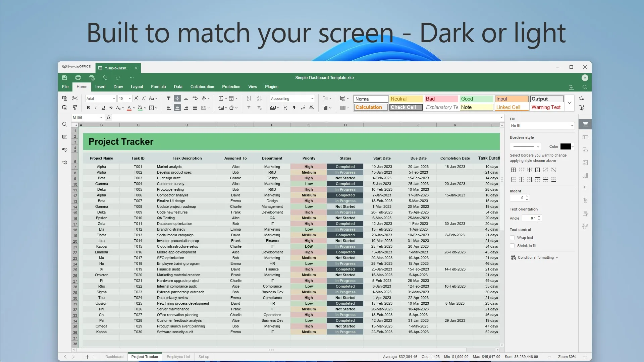Open the File menu
Viewport: 644px width, 362px height.
pyautogui.click(x=65, y=87)
